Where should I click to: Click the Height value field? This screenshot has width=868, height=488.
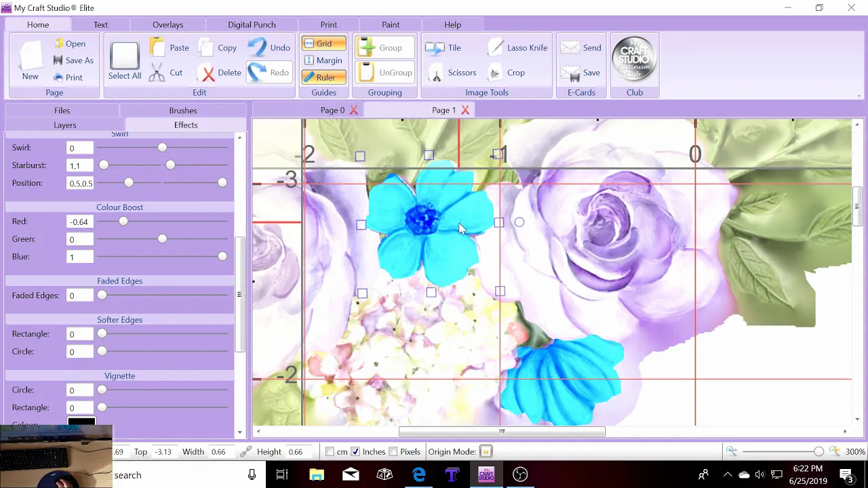point(299,451)
